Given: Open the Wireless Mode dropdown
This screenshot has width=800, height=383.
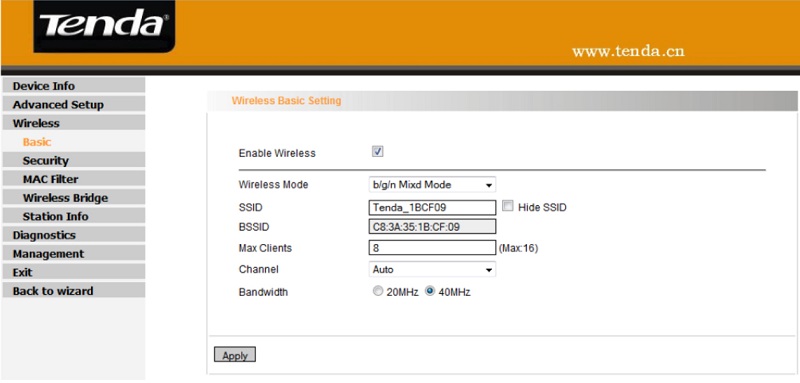Looking at the screenshot, I should [x=432, y=185].
